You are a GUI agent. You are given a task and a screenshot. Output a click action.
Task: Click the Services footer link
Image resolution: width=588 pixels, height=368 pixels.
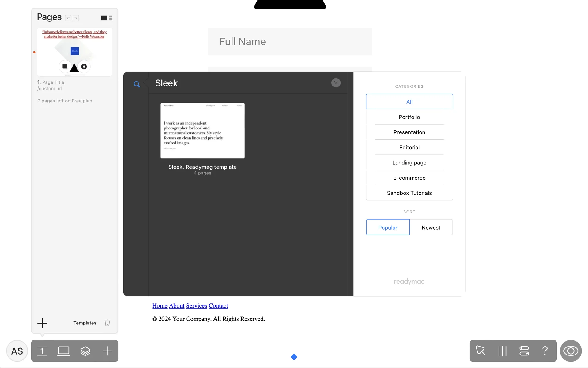[196, 306]
